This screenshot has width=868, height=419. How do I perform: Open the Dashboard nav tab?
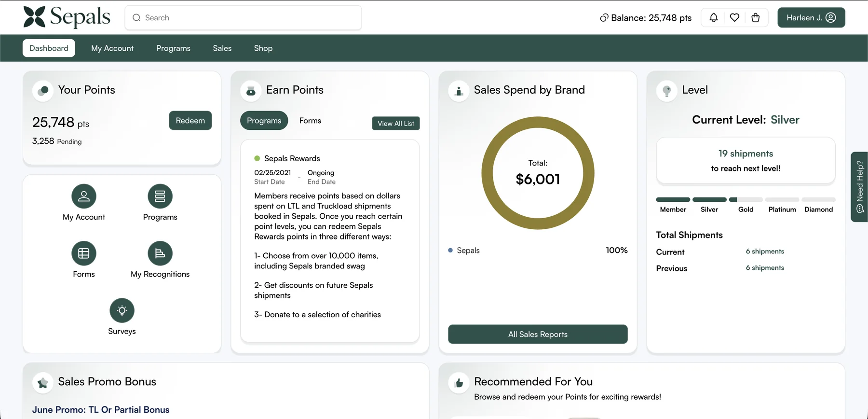click(49, 48)
